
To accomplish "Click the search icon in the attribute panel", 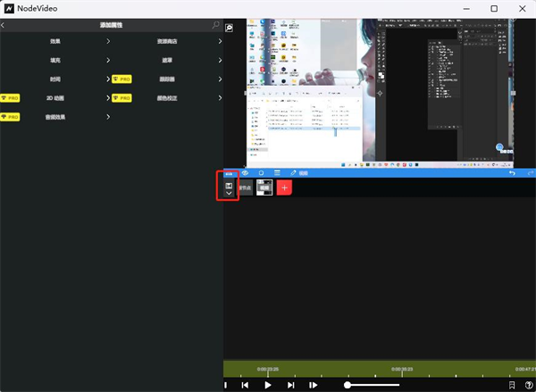I will [216, 26].
